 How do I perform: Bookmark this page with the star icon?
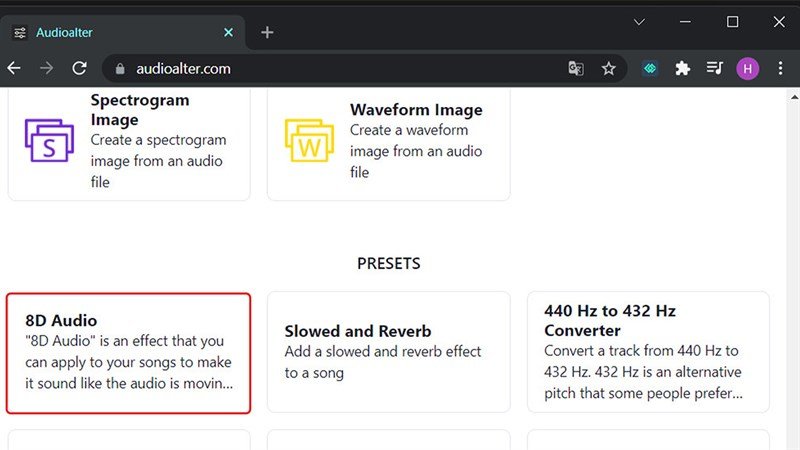click(608, 69)
